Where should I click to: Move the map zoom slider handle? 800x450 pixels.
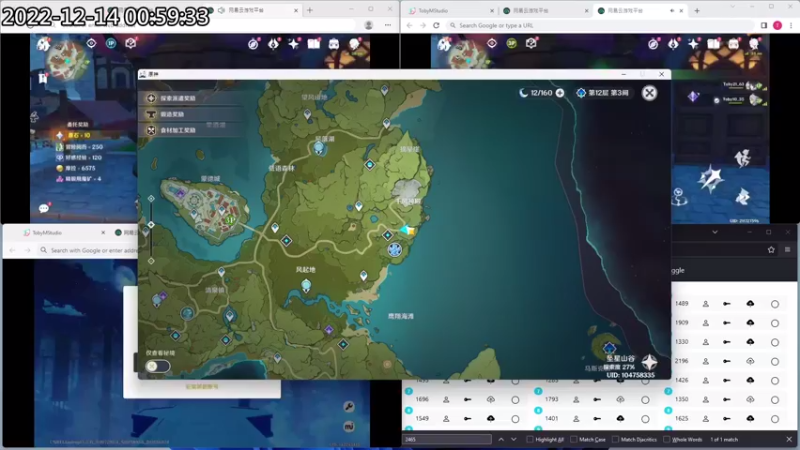pyautogui.click(x=151, y=224)
